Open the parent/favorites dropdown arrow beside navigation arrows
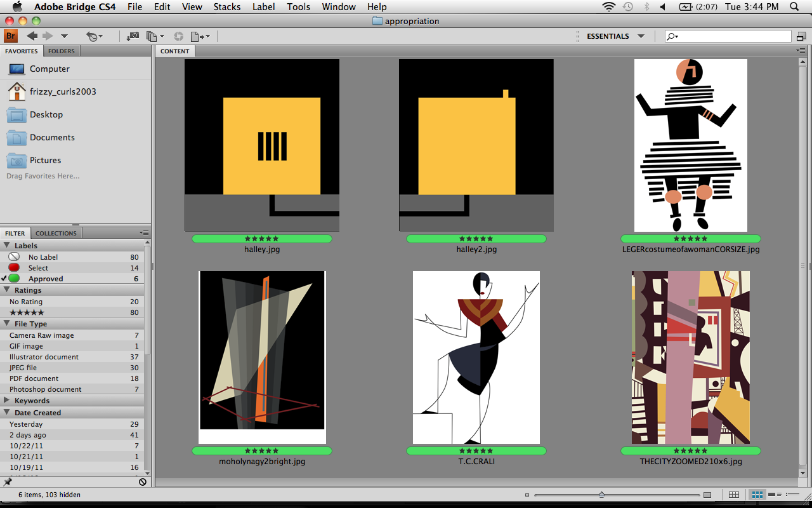Screen dimensions: 812x508 tap(64, 37)
